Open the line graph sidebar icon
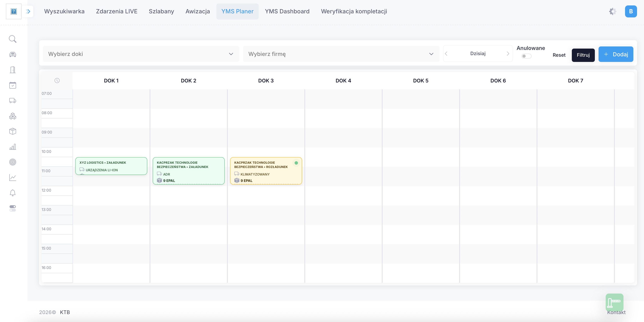The image size is (644, 322). [x=13, y=177]
